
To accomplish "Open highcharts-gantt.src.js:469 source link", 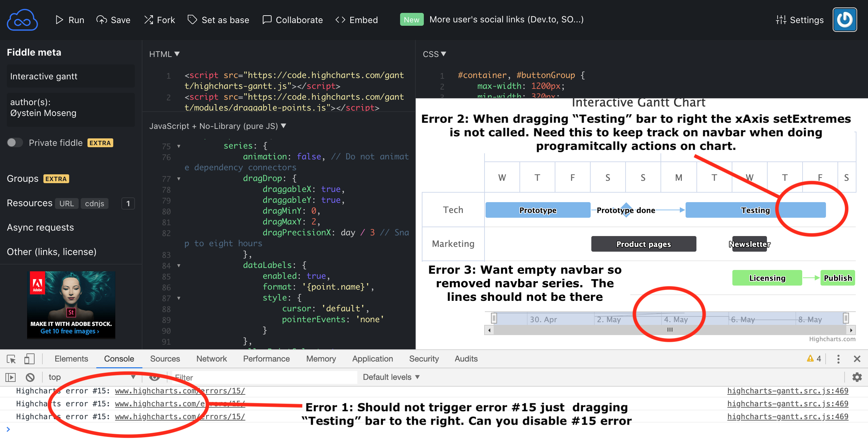I will coord(787,391).
